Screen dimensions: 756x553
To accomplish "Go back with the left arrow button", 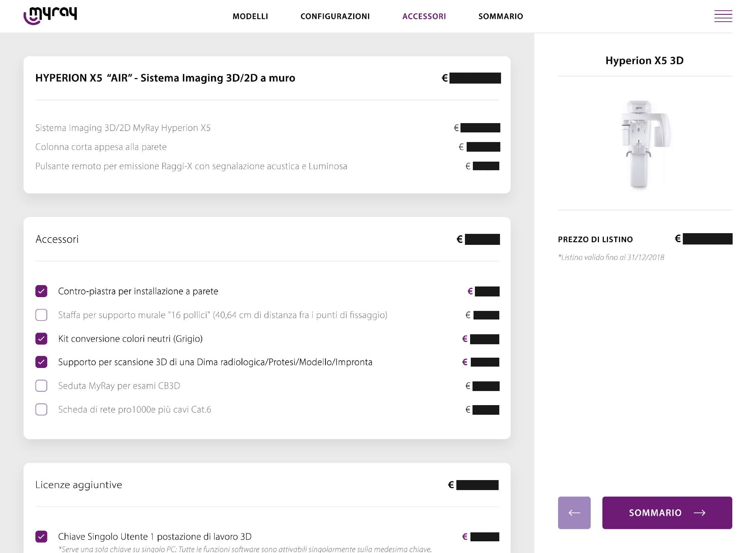I will tap(574, 512).
